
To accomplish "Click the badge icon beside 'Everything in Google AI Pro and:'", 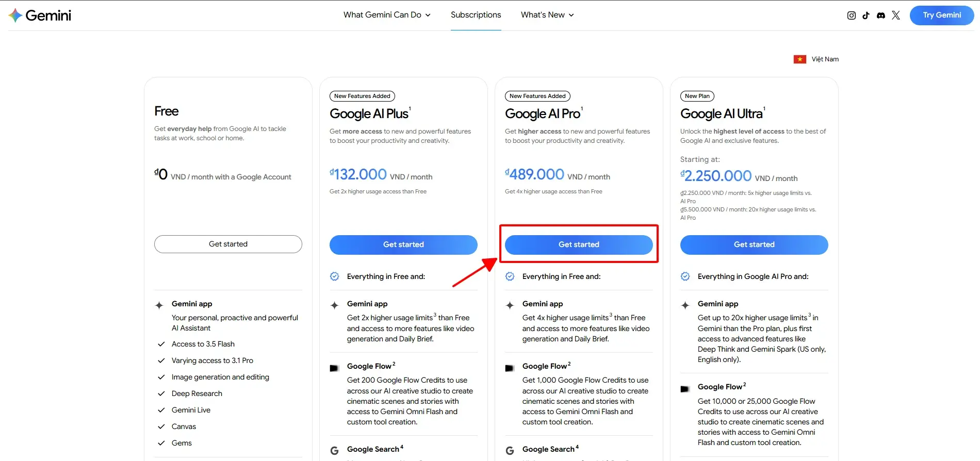I will [x=685, y=276].
